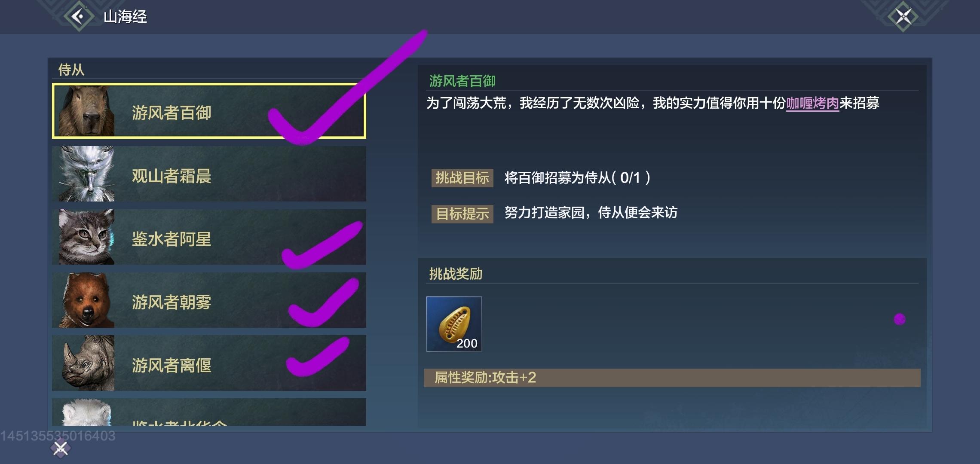Open the gold shell reward item
Viewport: 980px width, 464px height.
(x=454, y=324)
